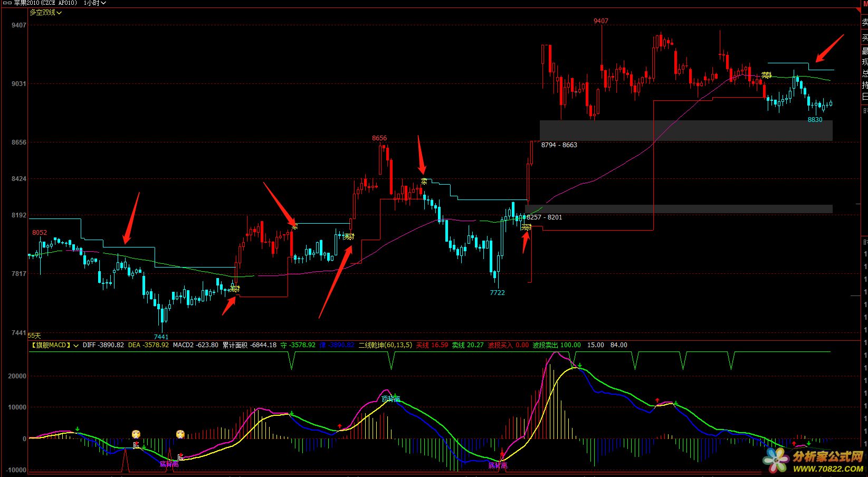Click the 苹果2010 (CZCE AP010) contract title
Screen dimensions: 868x477
click(x=45, y=3)
